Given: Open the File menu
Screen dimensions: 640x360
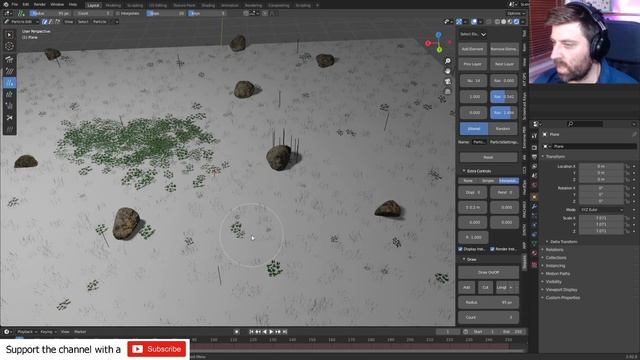Looking at the screenshot, I should 15,4.
